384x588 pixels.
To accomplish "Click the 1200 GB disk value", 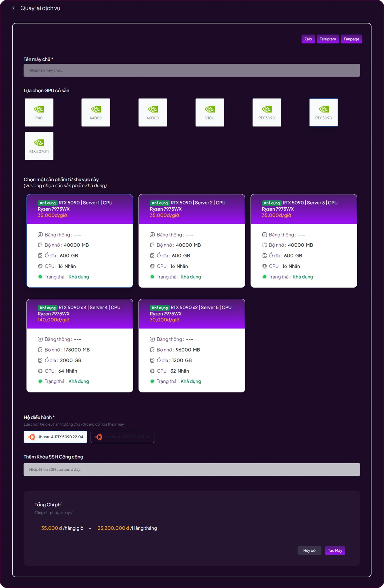I will pos(182,360).
